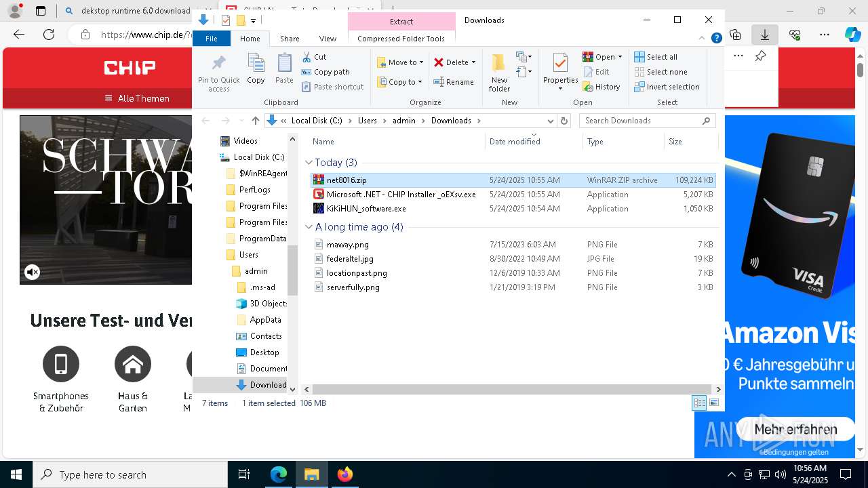Switch to details view layout icon
The height and width of the screenshot is (488, 868).
pos(699,403)
